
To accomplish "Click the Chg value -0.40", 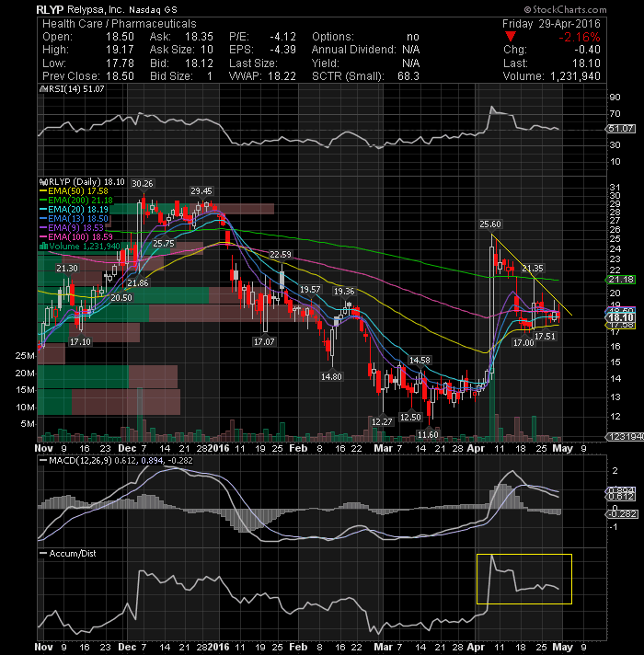I will (587, 50).
